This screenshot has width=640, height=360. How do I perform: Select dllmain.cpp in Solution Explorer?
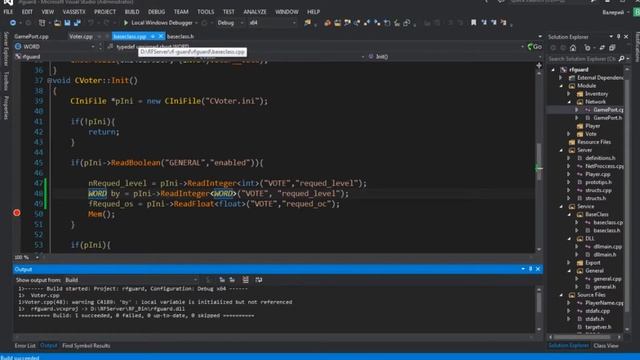click(x=608, y=247)
